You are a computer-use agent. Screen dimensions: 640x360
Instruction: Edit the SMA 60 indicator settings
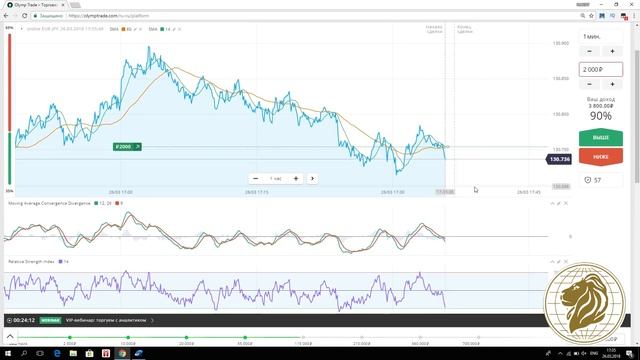tap(136, 29)
